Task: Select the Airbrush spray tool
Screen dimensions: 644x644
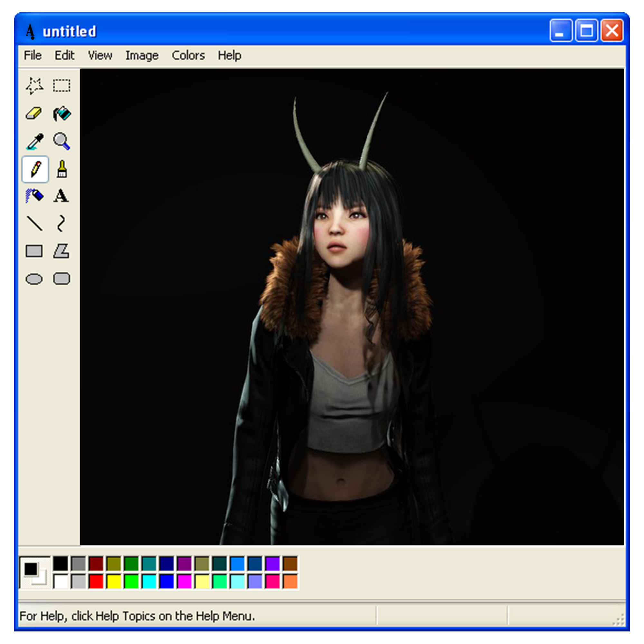Action: pyautogui.click(x=34, y=196)
